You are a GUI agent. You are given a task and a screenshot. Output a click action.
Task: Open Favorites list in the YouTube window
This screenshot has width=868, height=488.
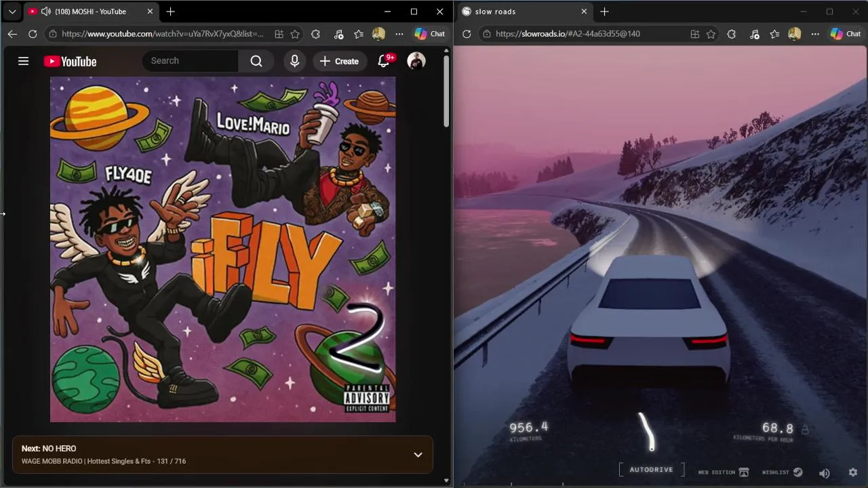[359, 34]
